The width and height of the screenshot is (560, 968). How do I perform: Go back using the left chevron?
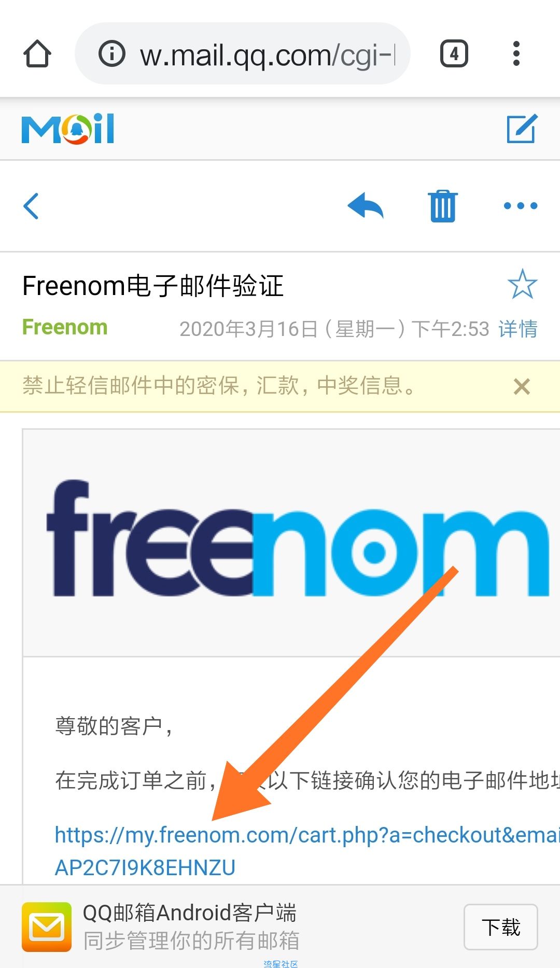tap(31, 206)
